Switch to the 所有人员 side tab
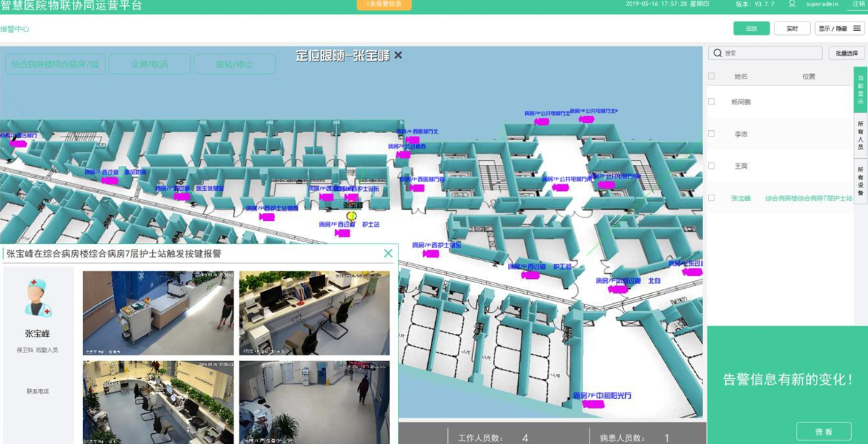The image size is (868, 444). click(x=860, y=136)
